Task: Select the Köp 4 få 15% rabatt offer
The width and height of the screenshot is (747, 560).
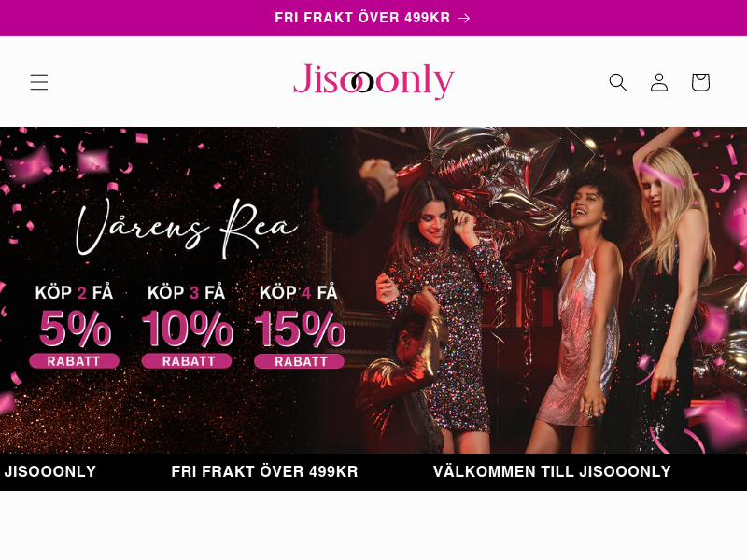Action: point(299,326)
